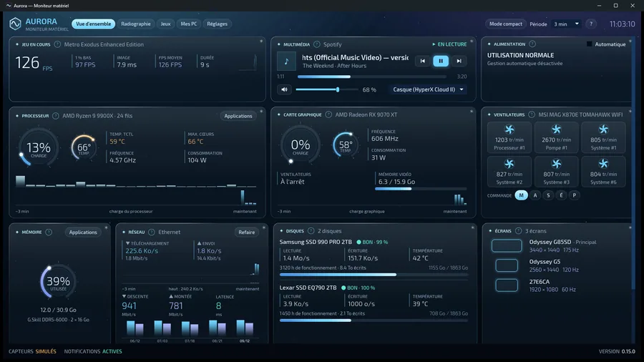The image size is (644, 362).
Task: Mute audio with the speaker icon
Action: (x=284, y=89)
